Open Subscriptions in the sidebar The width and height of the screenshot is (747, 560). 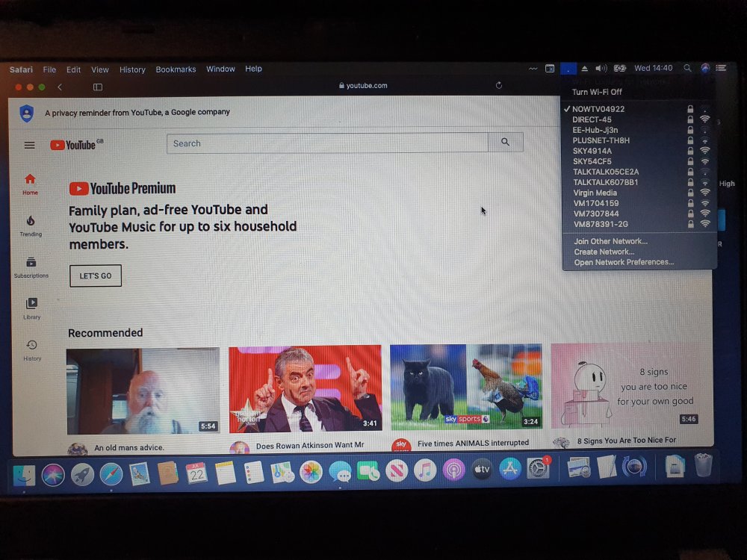click(31, 267)
